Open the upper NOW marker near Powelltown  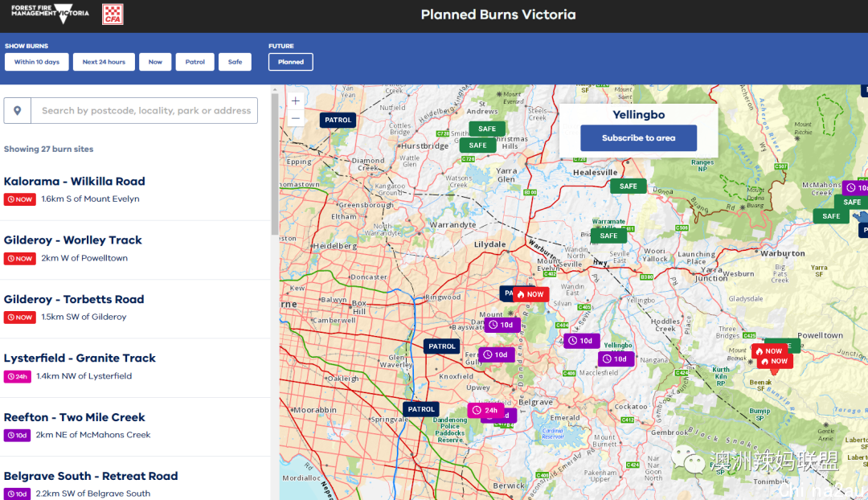click(769, 351)
